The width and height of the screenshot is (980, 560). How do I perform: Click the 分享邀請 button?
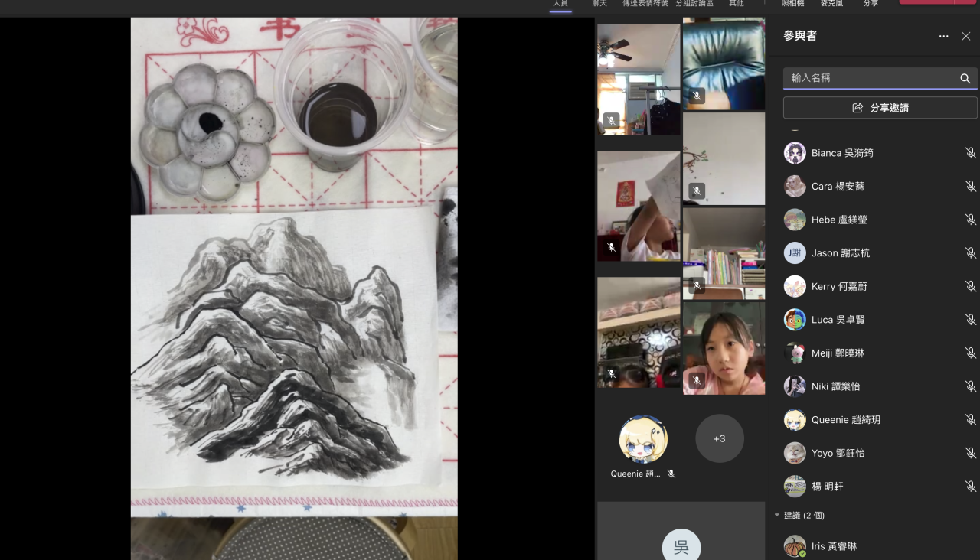click(880, 108)
